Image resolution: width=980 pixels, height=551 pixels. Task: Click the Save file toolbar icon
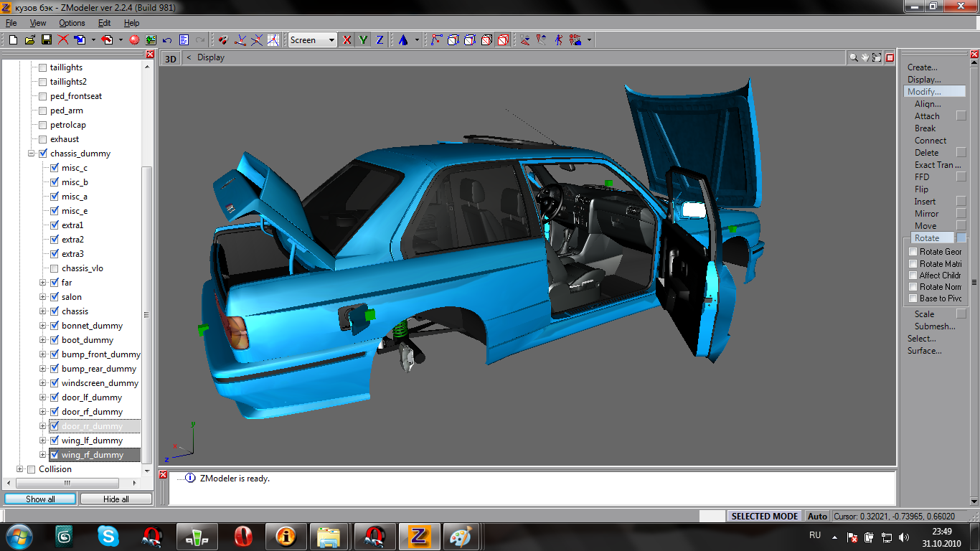pyautogui.click(x=46, y=40)
